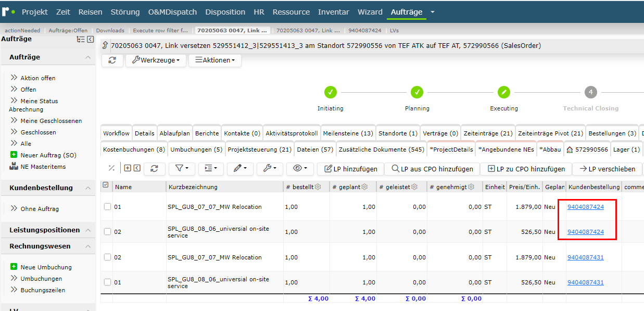Viewport: 644px width, 311px height.
Task: Collapse the Kundenbestellung sidebar section
Action: (88, 188)
